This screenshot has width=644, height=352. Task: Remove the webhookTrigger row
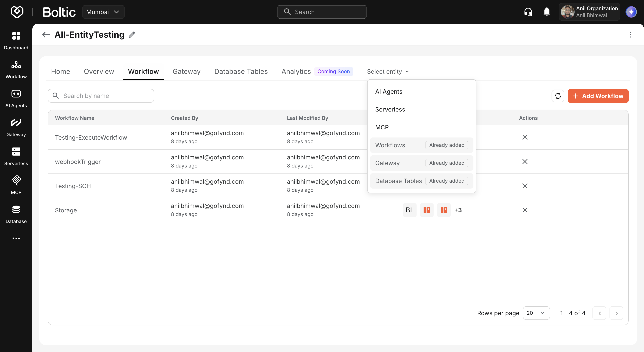(x=525, y=162)
